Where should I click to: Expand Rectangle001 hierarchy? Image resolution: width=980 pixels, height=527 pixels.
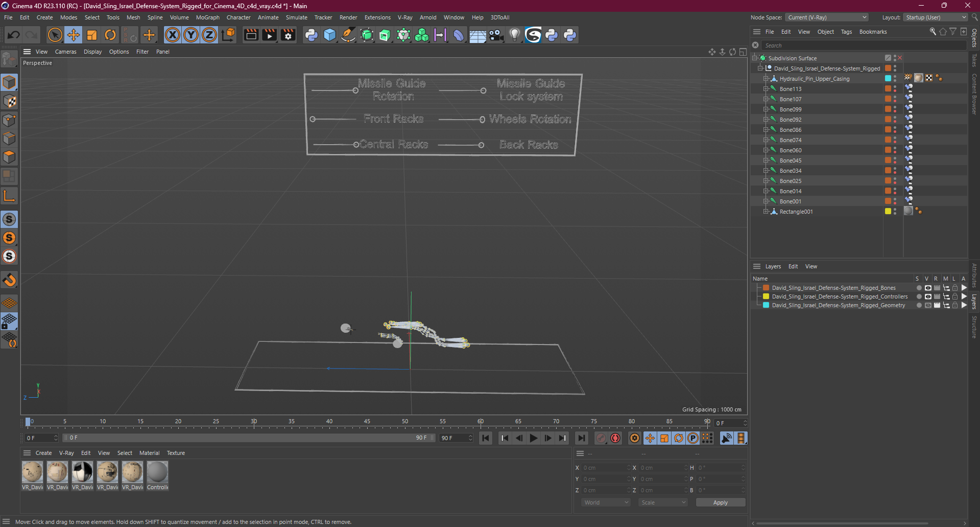pos(766,212)
